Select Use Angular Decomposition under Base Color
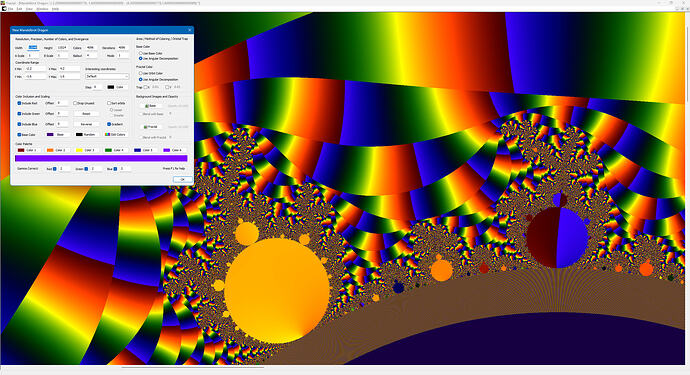This screenshot has height=375, width=690. click(x=140, y=59)
